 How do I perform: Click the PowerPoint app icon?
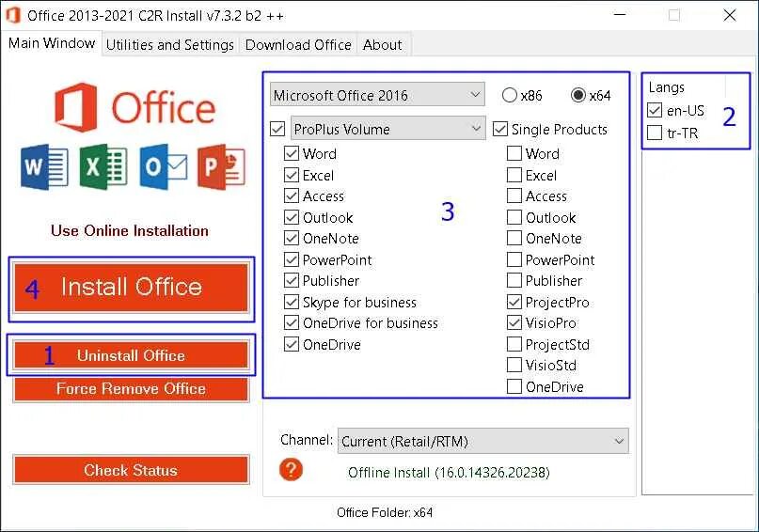221,167
